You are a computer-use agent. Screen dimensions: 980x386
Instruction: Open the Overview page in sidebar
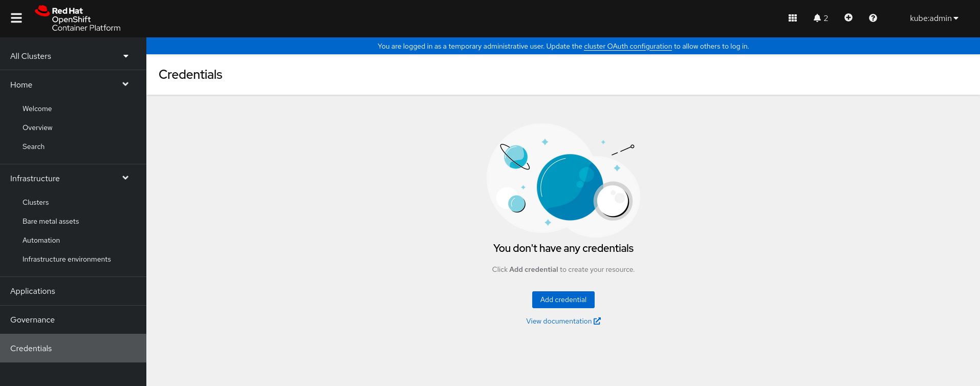click(x=37, y=127)
